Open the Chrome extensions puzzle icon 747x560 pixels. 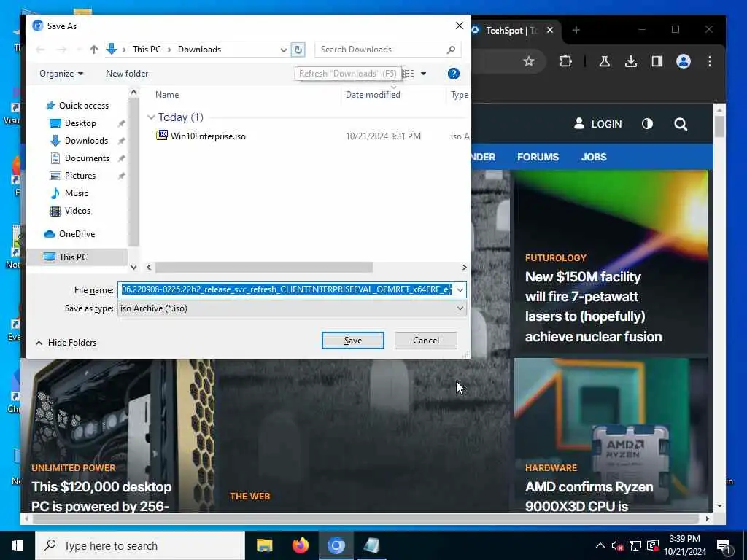point(565,61)
